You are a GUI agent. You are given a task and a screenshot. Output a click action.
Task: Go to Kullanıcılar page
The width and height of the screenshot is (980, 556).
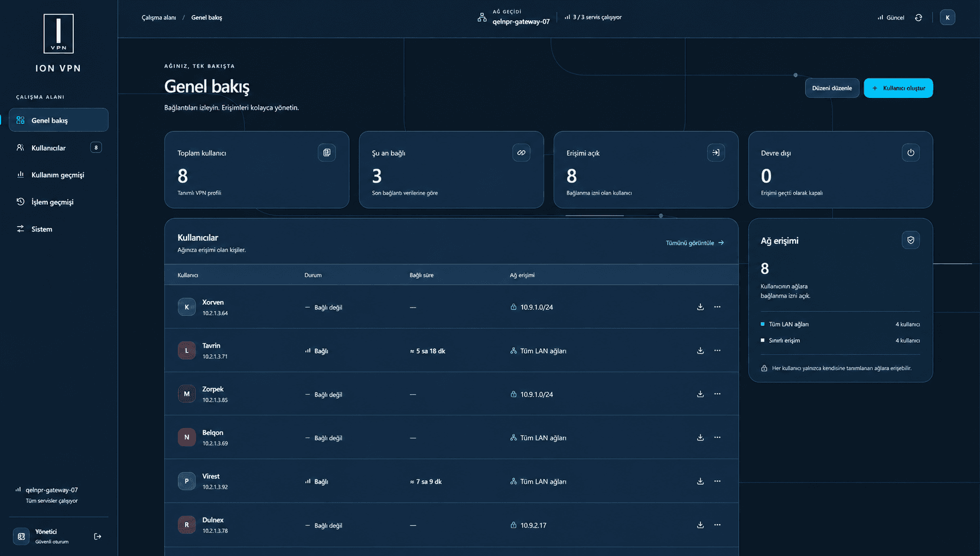58,148
